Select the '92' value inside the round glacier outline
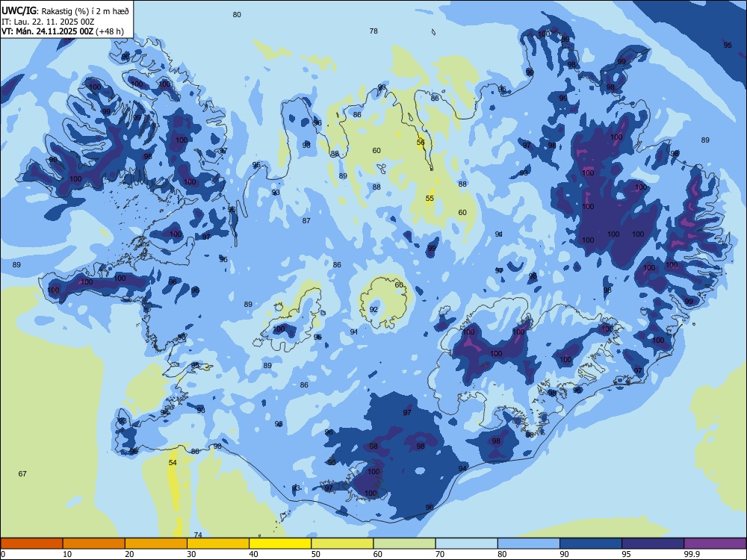 coord(373,310)
